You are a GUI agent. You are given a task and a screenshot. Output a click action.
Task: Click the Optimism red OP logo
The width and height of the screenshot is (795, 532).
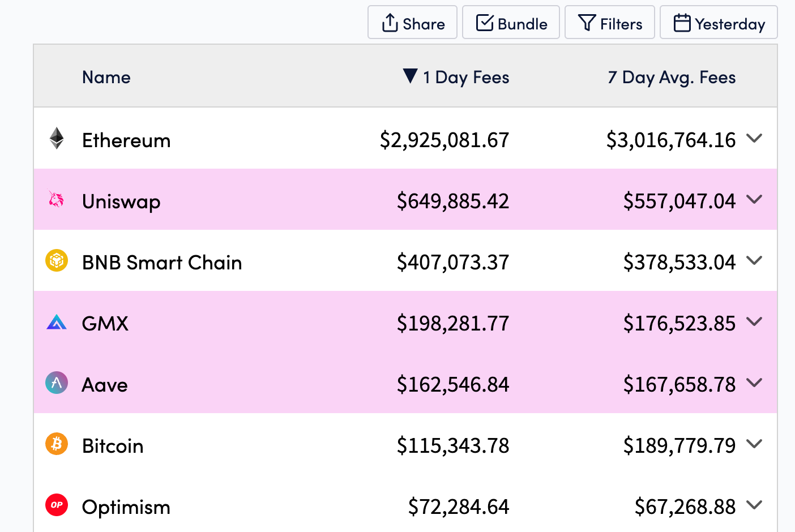click(57, 505)
